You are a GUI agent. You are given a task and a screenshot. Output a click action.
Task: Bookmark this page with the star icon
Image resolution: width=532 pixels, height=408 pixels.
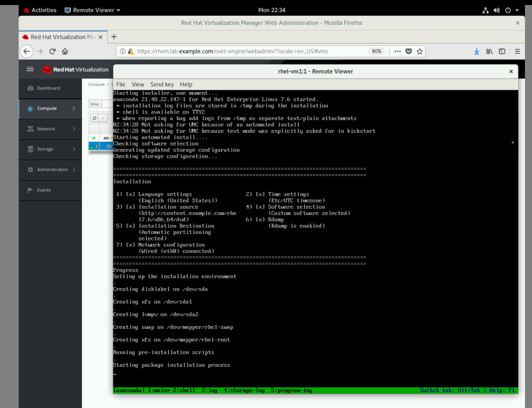[420, 51]
